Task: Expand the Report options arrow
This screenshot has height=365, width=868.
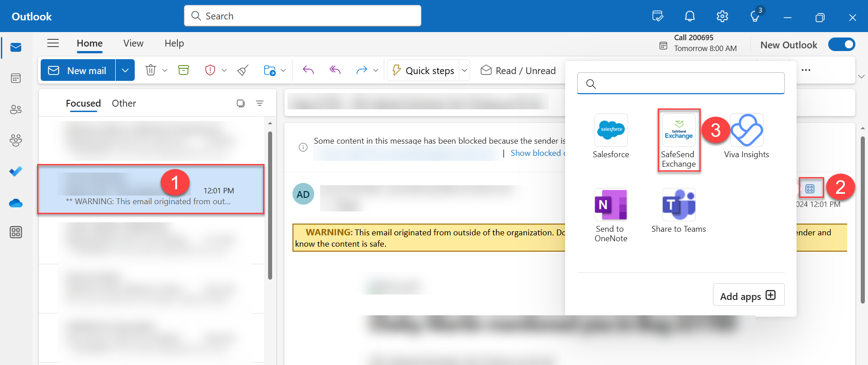Action: pyautogui.click(x=224, y=70)
